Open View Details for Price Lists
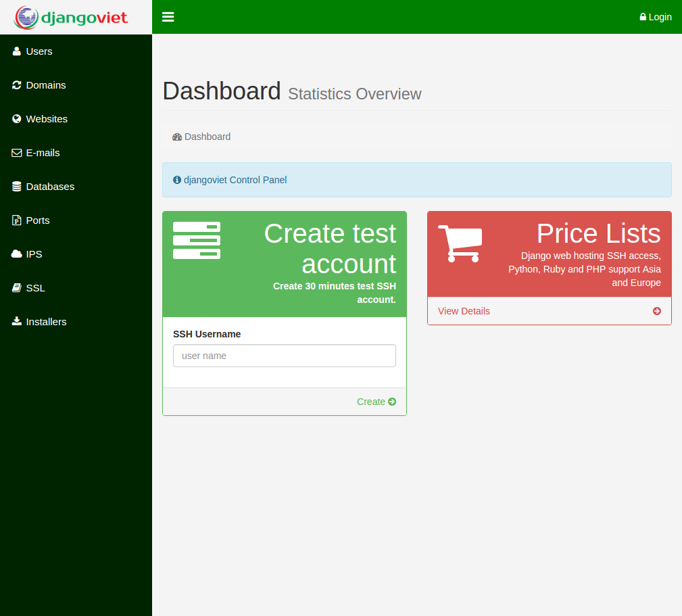This screenshot has width=682, height=616. pyautogui.click(x=464, y=311)
